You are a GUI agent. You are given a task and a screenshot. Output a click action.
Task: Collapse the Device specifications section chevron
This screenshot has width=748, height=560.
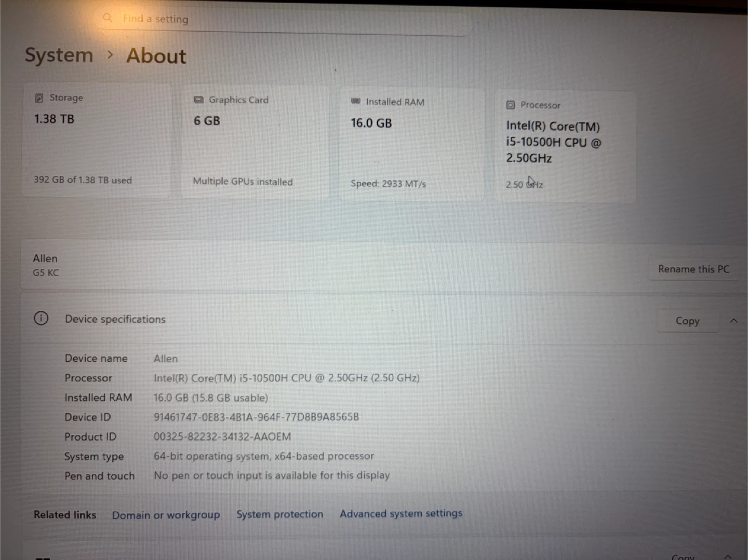(733, 321)
